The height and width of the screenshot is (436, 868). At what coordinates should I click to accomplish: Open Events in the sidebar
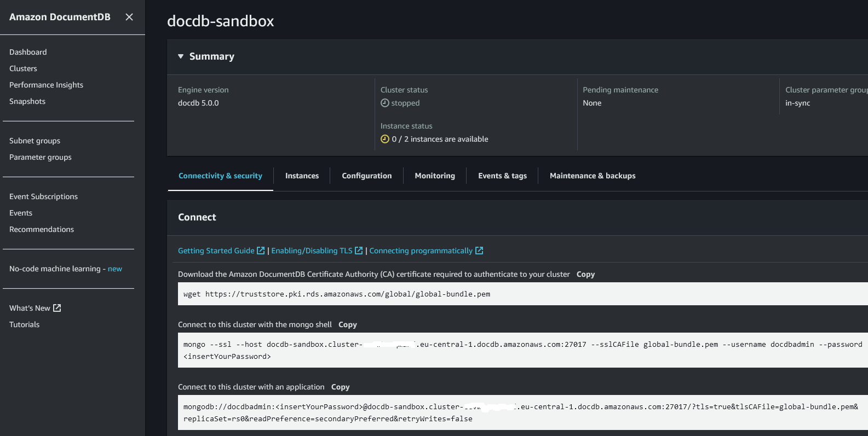(21, 213)
